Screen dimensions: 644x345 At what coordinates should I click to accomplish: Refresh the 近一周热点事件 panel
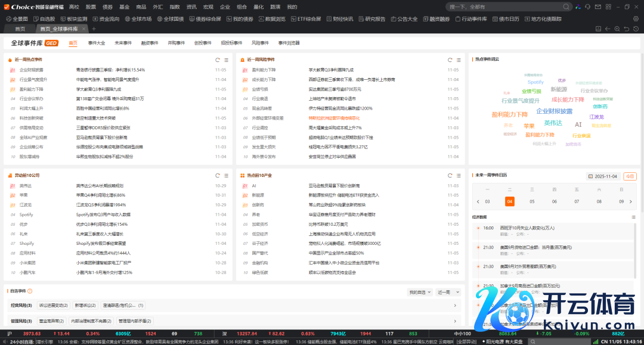(218, 60)
